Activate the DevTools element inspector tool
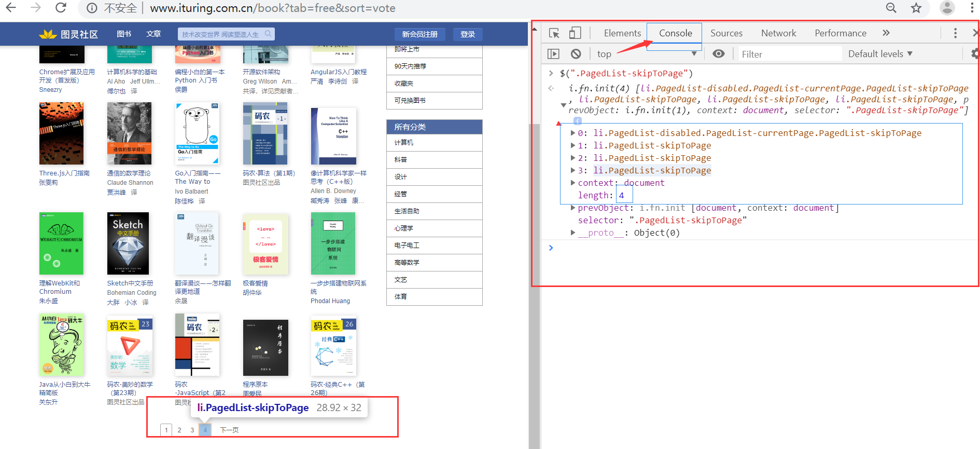 point(554,33)
